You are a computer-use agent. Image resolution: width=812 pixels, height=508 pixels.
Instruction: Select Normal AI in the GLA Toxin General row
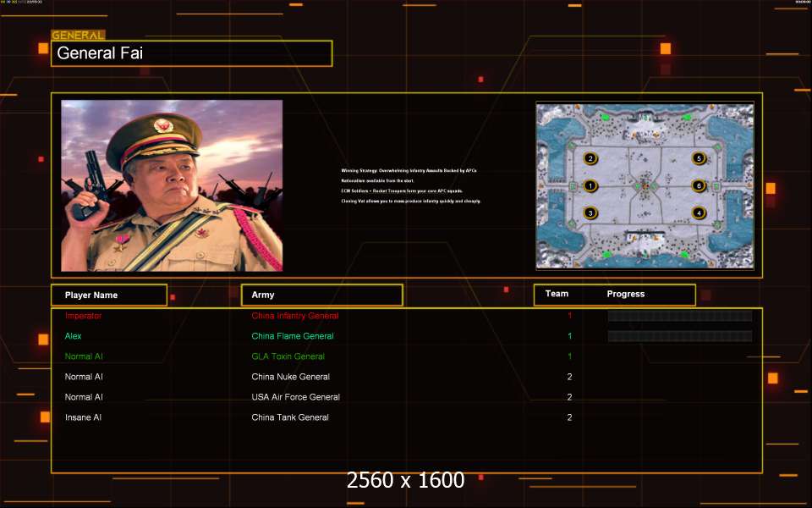(x=84, y=356)
